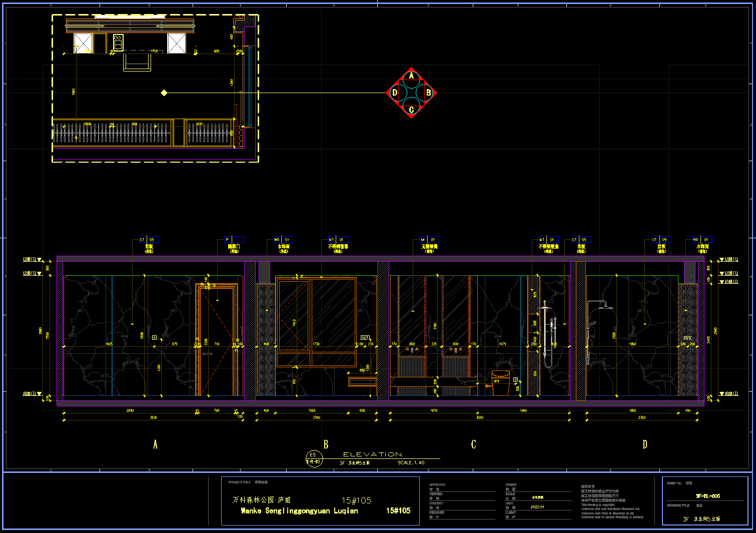The image size is (756, 533).
Task: Click the 'WD 01' material tag above elevation D
Action: [702, 240]
